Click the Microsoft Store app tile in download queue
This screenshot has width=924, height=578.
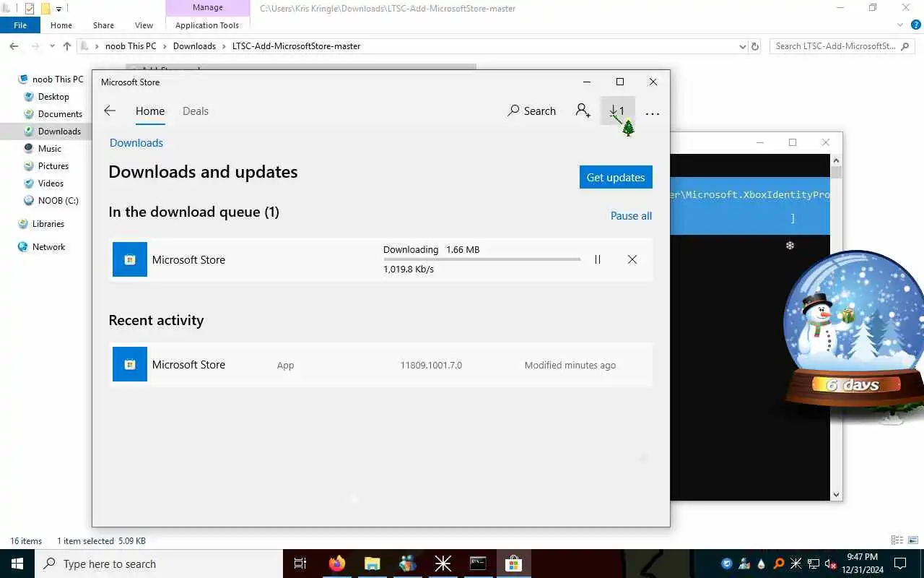[x=130, y=259]
